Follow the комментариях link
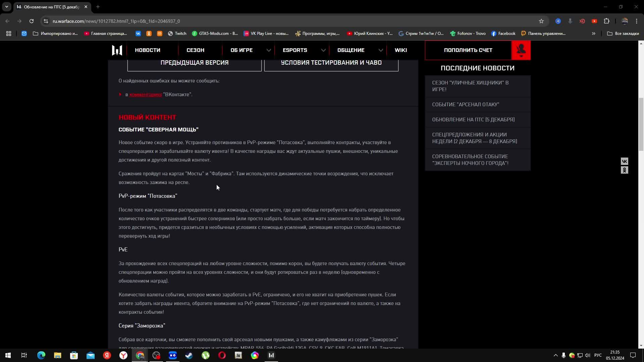The width and height of the screenshot is (644, 362). (x=146, y=95)
